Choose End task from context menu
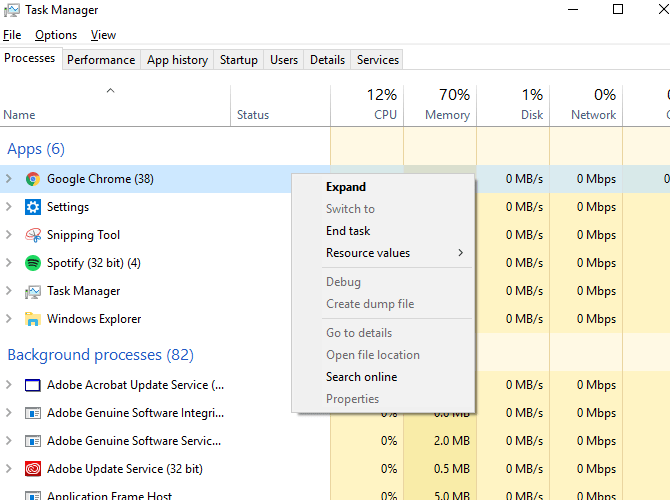The height and width of the screenshot is (500, 670). coord(348,231)
